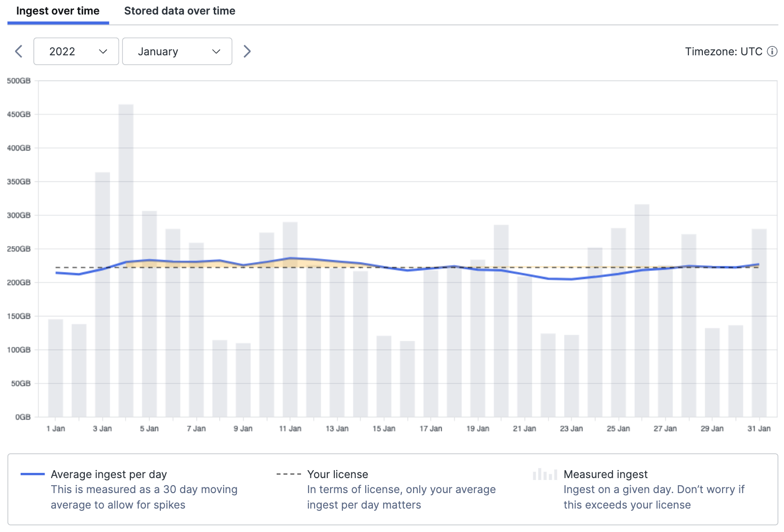Click the Timezone: UTC label
Image resolution: width=784 pixels, height=532 pixels.
point(725,52)
